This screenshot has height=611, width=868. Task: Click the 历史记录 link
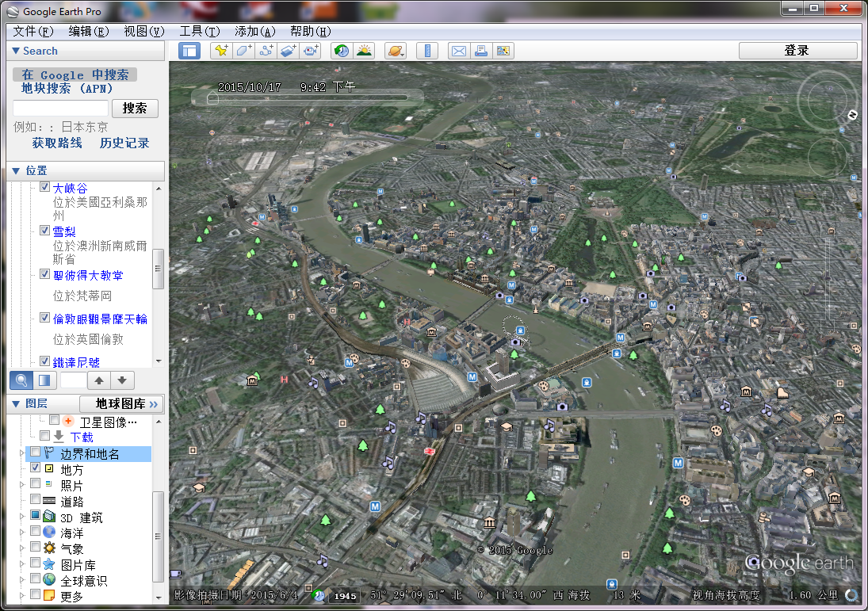(124, 143)
